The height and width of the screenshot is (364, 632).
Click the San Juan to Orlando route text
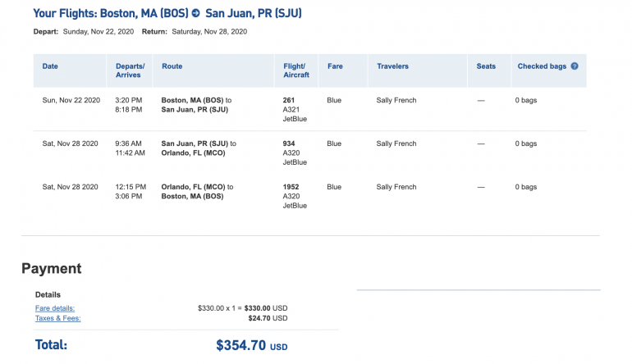(199, 148)
